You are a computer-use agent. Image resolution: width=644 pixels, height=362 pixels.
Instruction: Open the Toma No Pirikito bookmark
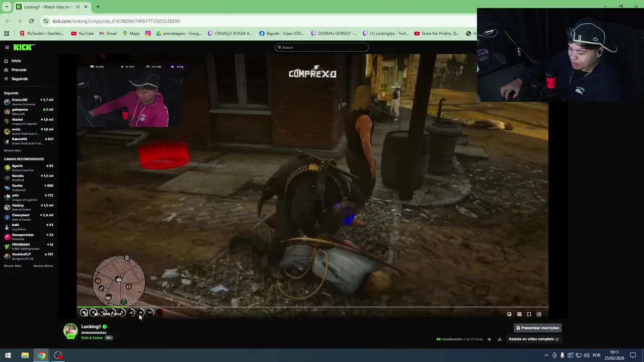pos(437,34)
